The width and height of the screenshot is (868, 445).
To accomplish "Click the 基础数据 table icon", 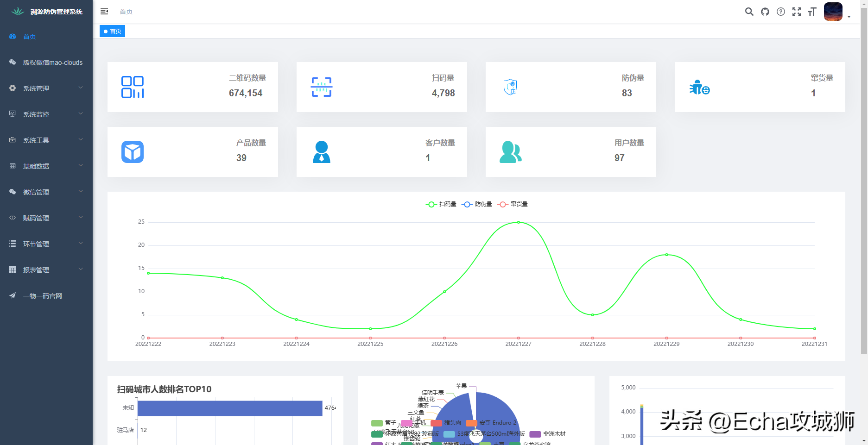I will coord(13,166).
